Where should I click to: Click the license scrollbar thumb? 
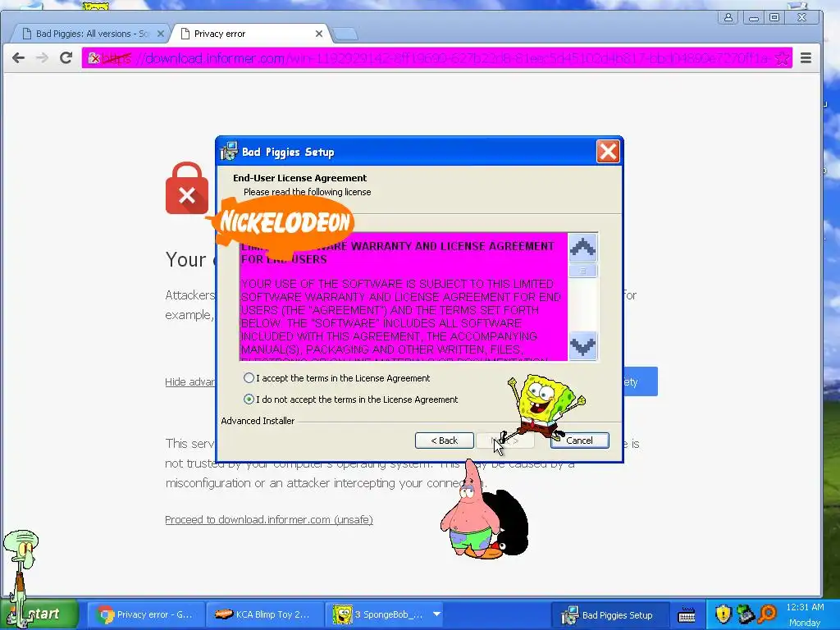(582, 271)
